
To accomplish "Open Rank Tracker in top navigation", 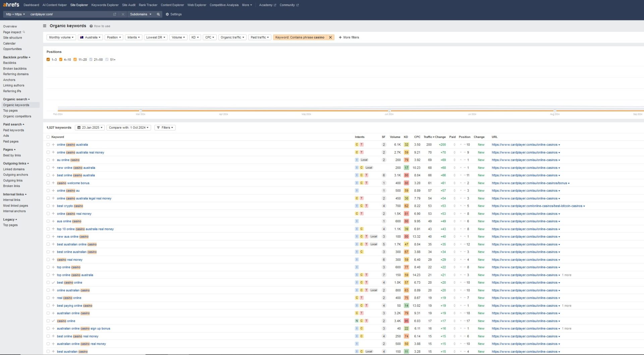I will point(148,5).
